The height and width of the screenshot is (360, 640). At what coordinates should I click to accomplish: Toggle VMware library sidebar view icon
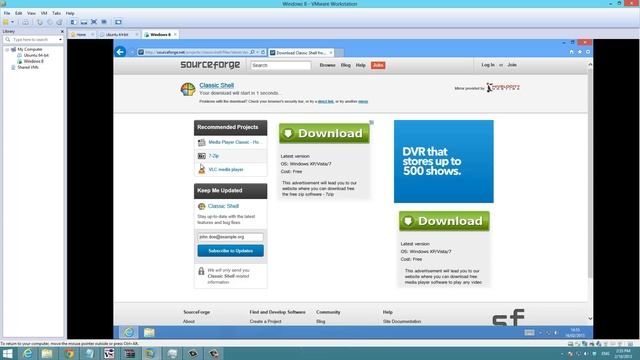pos(73,22)
